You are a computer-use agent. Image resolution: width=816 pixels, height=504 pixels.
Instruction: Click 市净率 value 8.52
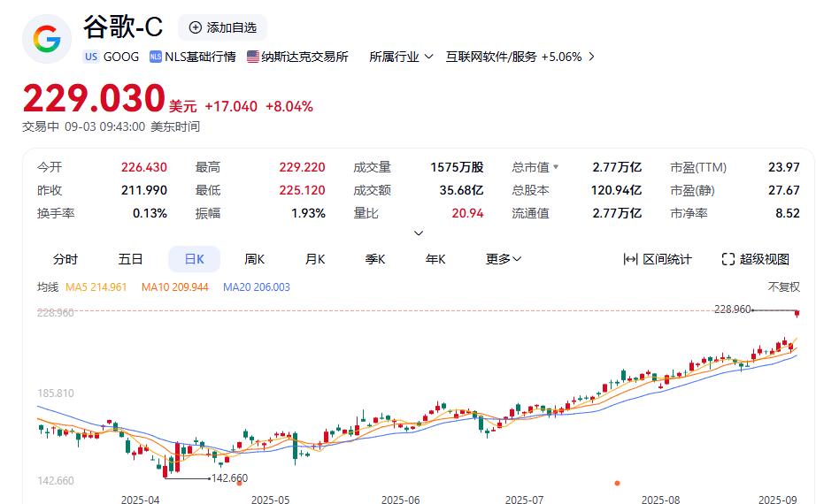(x=788, y=213)
